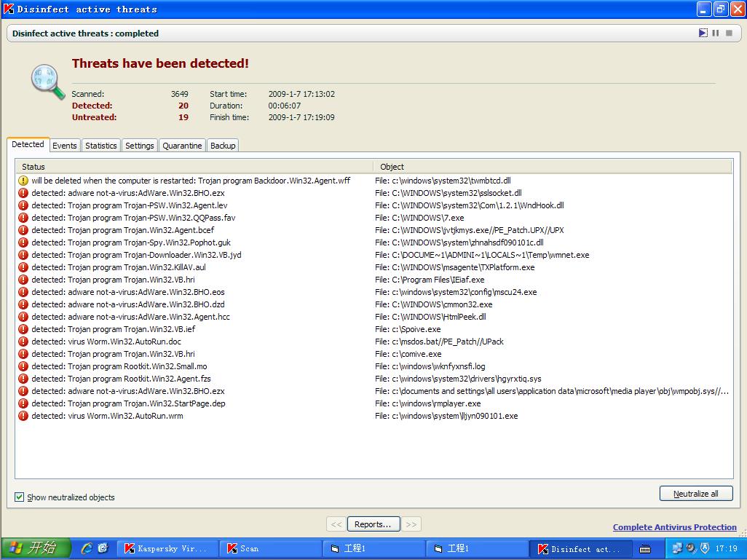Pause the scan task

click(716, 33)
